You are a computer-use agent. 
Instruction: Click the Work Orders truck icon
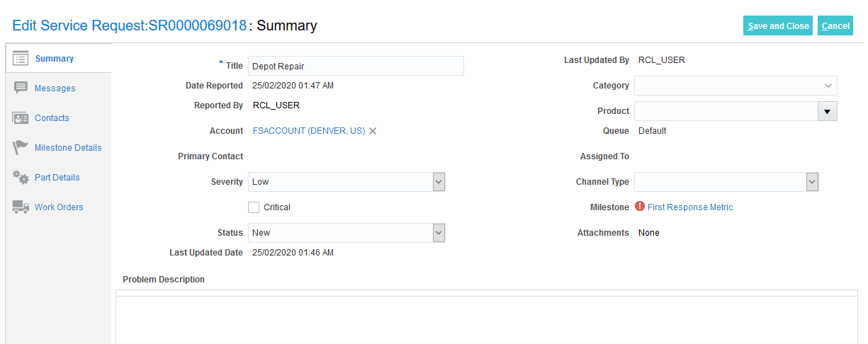click(21, 207)
